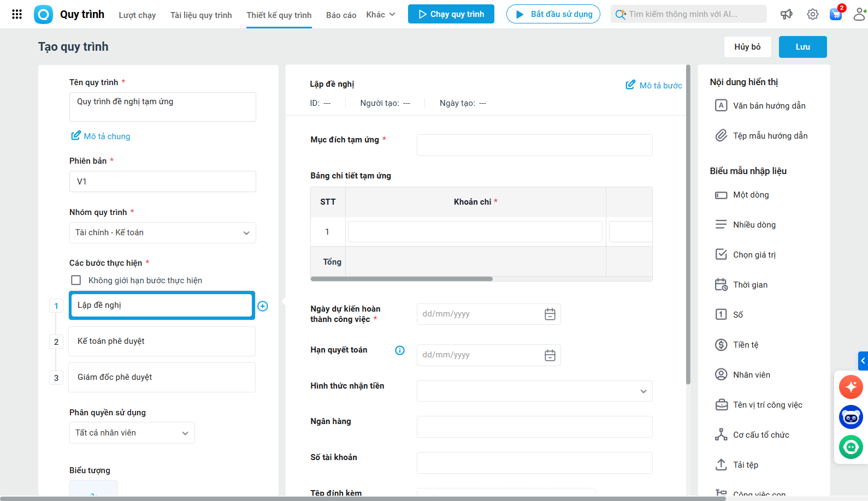Screen dimensions: 868x501
Task: Switch to the Lượt chạy tab
Action: point(137,15)
